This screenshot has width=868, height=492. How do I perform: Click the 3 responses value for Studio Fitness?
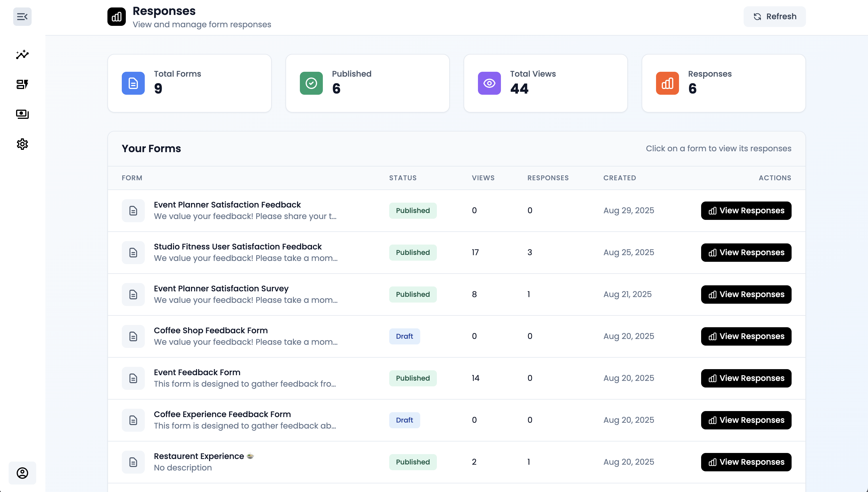(x=530, y=252)
